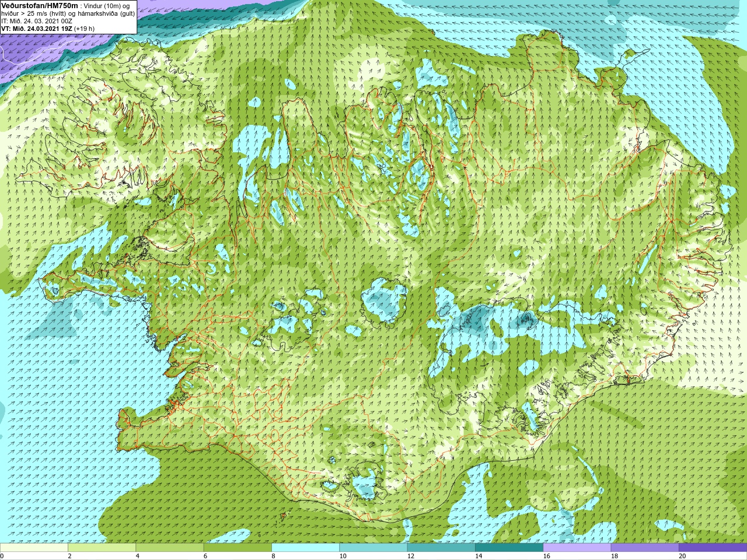Click the '8' label on the wind scale
The width and height of the screenshot is (747, 560).
[273, 556]
